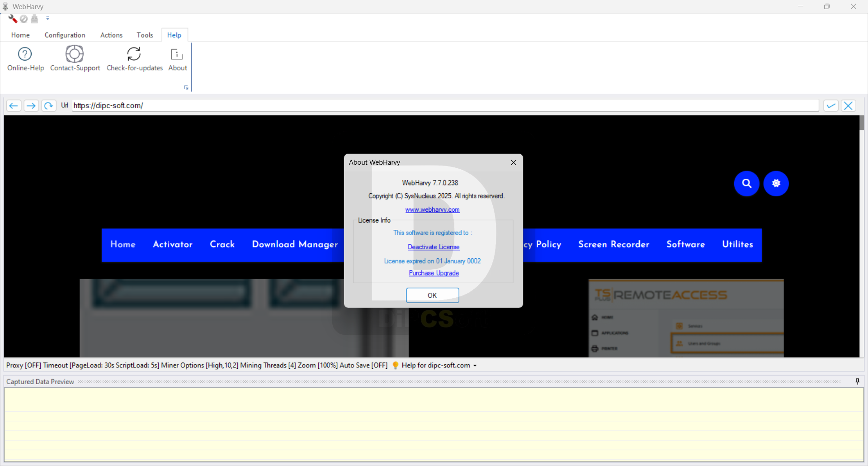
Task: Click the WebHarvy 7.7.0.238 version text
Action: tap(430, 183)
